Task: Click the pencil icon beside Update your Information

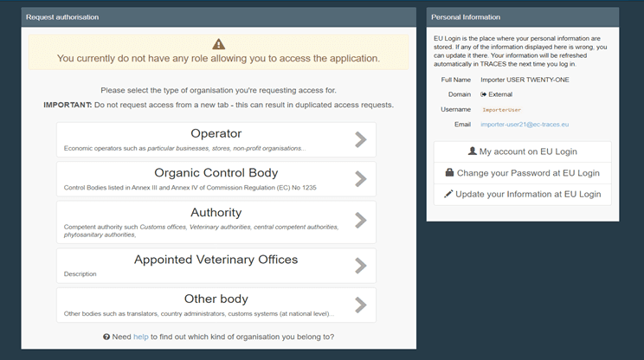Action: click(448, 194)
